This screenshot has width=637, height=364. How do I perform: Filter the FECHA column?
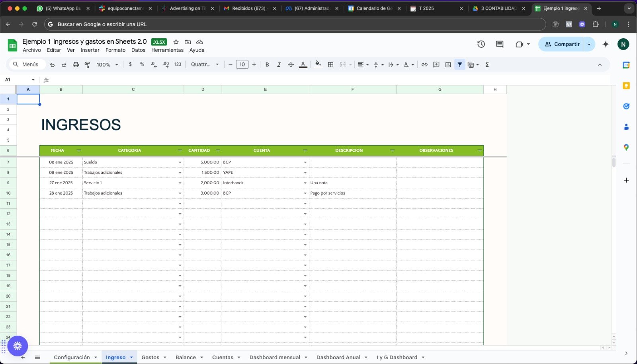pyautogui.click(x=78, y=151)
